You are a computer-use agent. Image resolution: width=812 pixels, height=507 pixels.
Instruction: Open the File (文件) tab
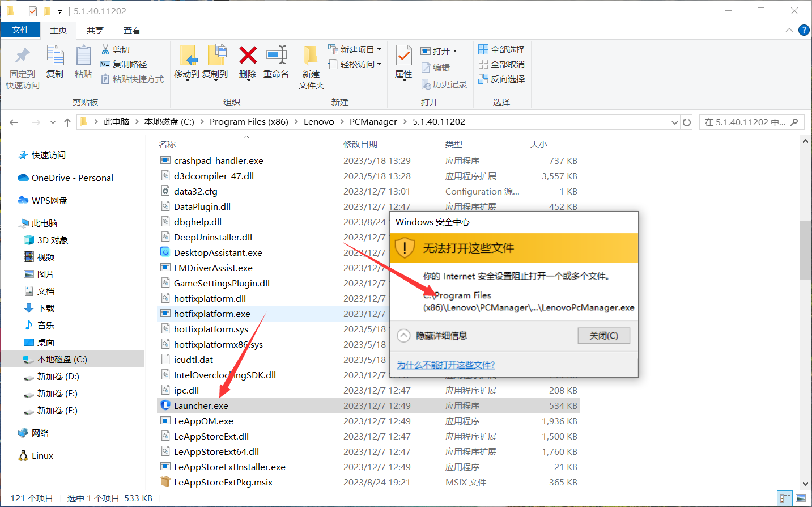[x=20, y=30]
